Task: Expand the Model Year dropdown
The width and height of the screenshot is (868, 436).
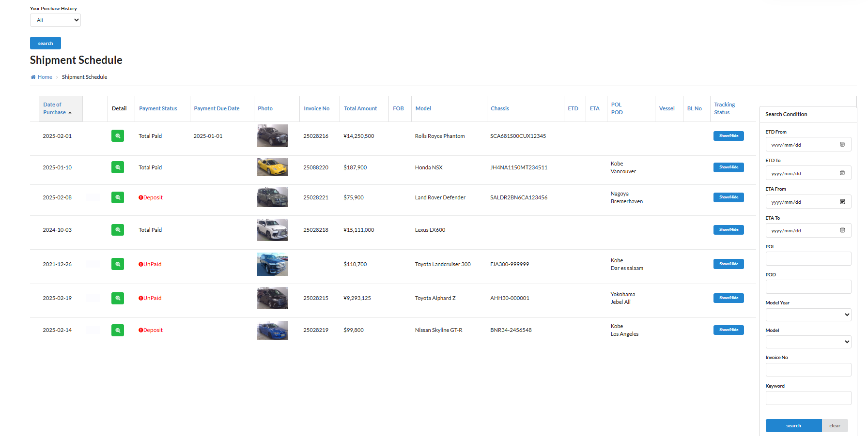Action: pyautogui.click(x=808, y=315)
